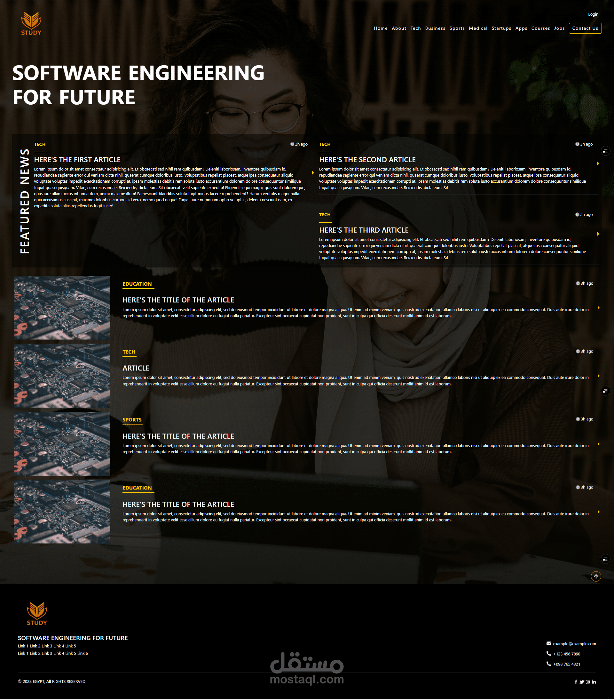Image resolution: width=614 pixels, height=700 pixels.
Task: Open the EDUCATION category of first listed article
Action: click(137, 284)
